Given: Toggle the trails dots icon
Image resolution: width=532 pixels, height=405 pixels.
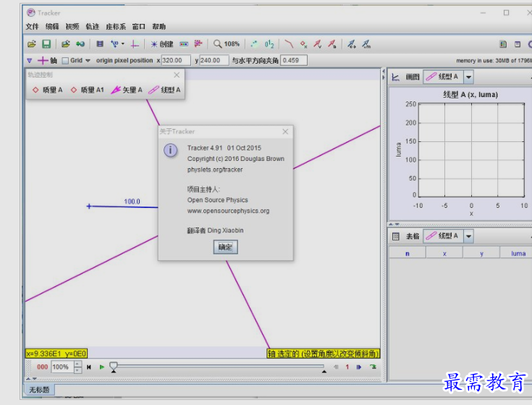Looking at the screenshot, I should point(254,43).
